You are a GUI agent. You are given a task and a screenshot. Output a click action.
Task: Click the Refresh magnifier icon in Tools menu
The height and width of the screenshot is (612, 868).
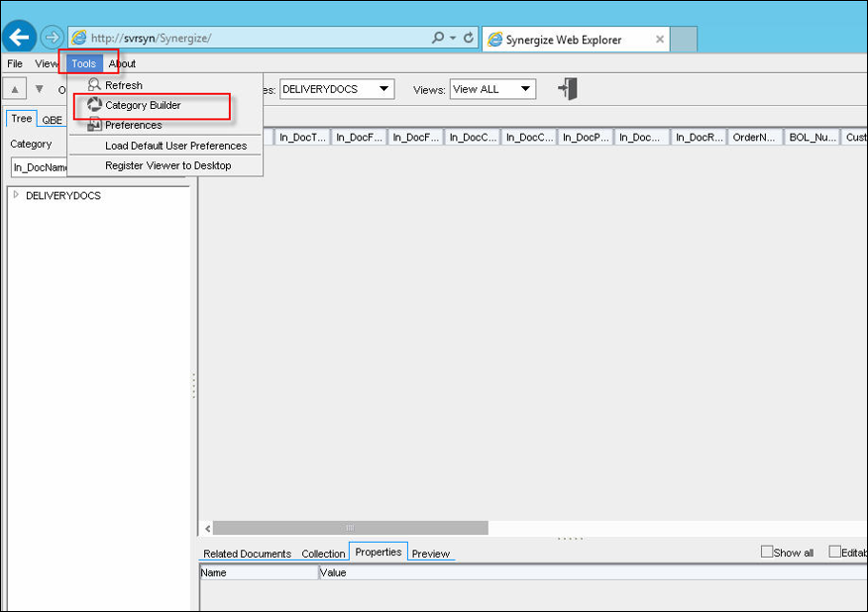pos(94,85)
